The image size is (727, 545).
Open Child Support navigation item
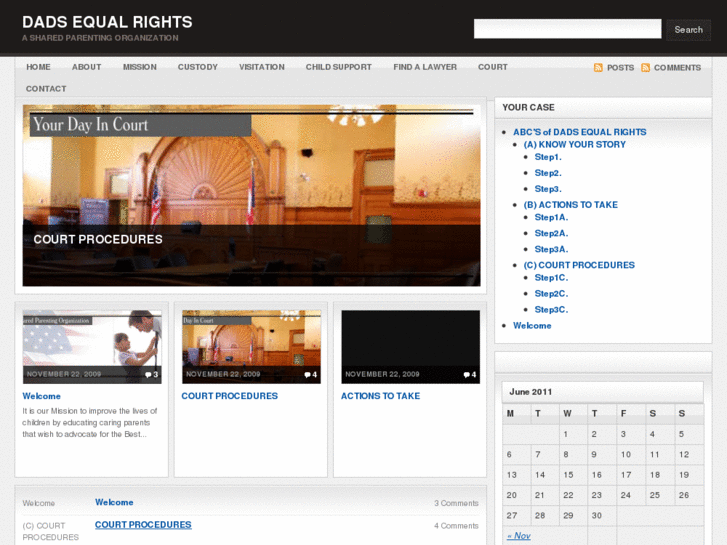point(338,67)
